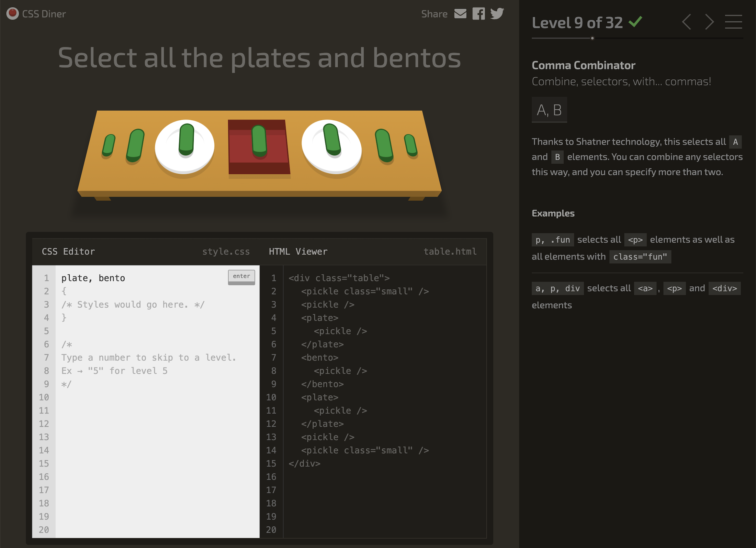
Task: Select the right white plate on table
Action: 332,147
